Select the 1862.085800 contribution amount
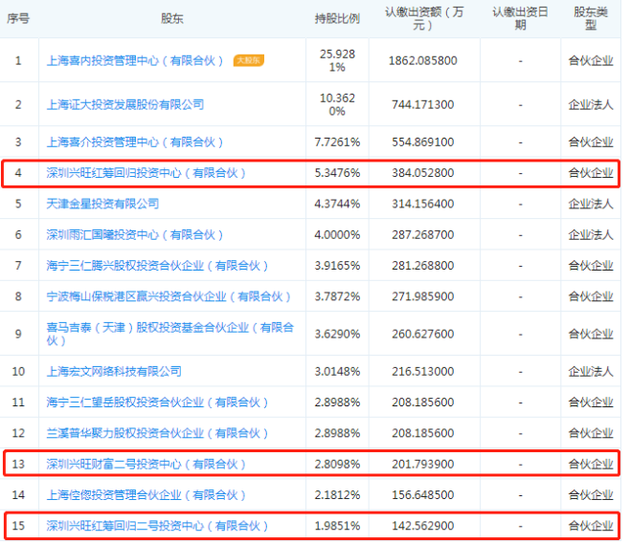Image resolution: width=630 pixels, height=544 pixels. pyautogui.click(x=423, y=61)
